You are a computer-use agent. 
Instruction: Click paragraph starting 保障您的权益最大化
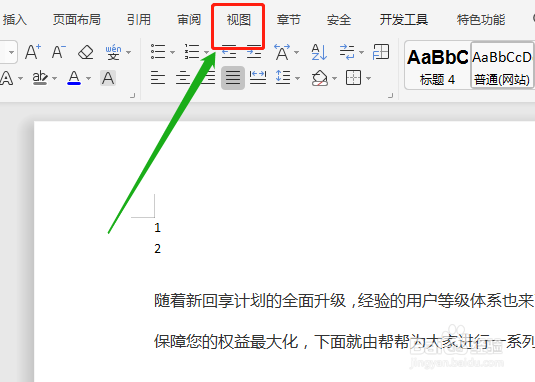[344, 341]
